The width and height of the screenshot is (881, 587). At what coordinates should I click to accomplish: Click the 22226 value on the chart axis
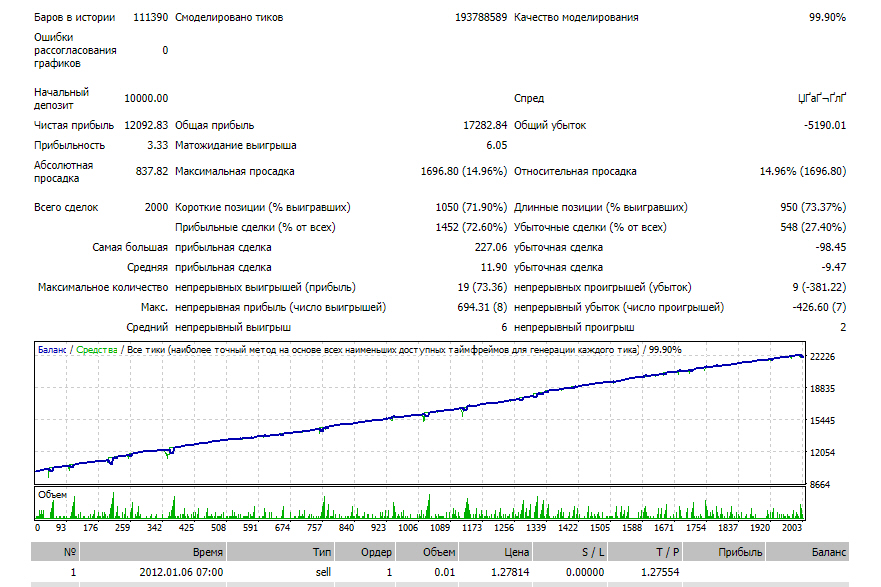pos(822,357)
